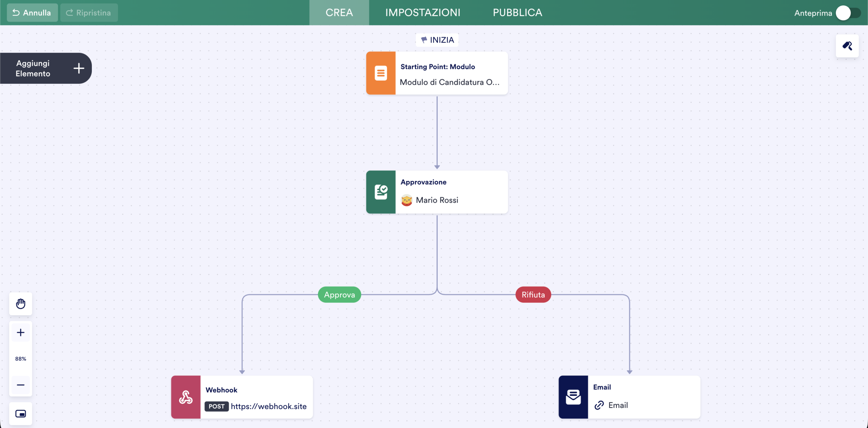The image size is (868, 428).
Task: Click the Email node title
Action: click(602, 387)
